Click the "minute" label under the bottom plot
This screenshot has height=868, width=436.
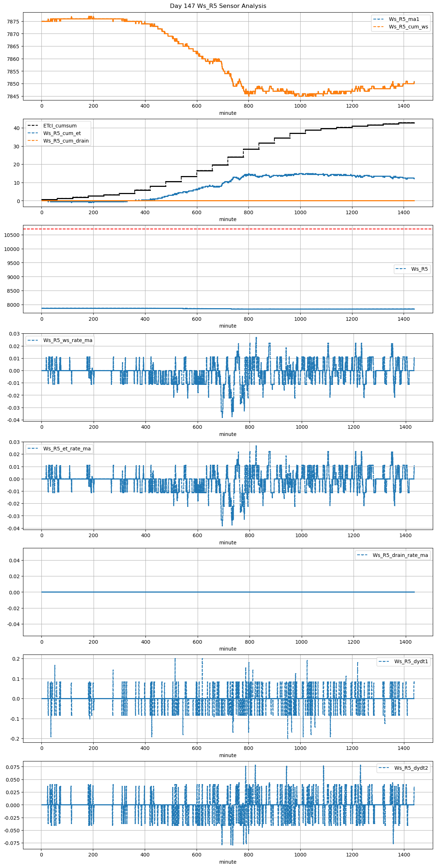[x=228, y=862]
